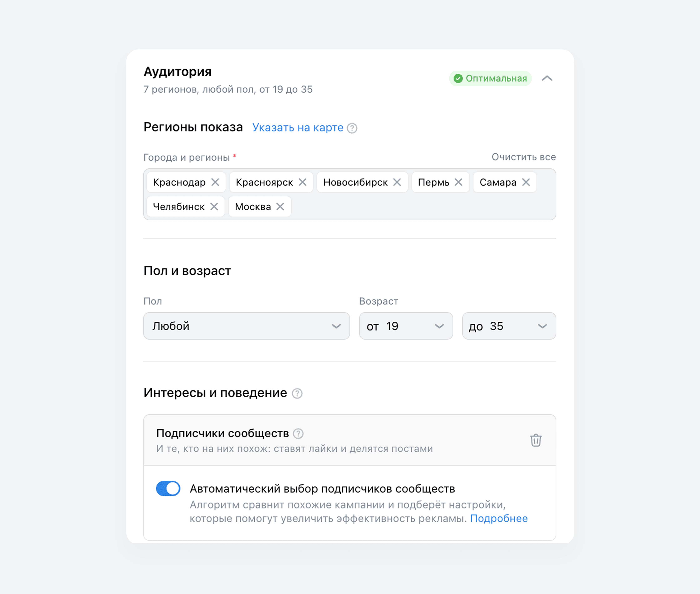
Task: Remove Пермь from targeting regions
Action: point(458,182)
